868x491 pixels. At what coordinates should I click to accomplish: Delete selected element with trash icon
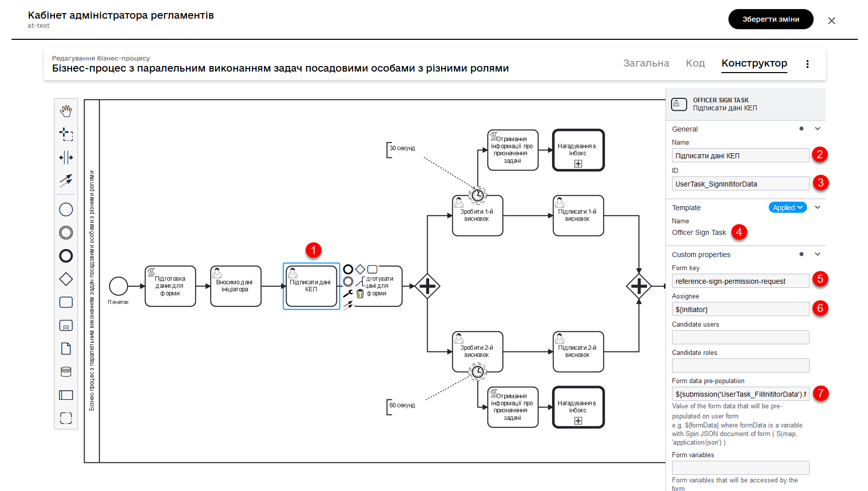(x=360, y=293)
